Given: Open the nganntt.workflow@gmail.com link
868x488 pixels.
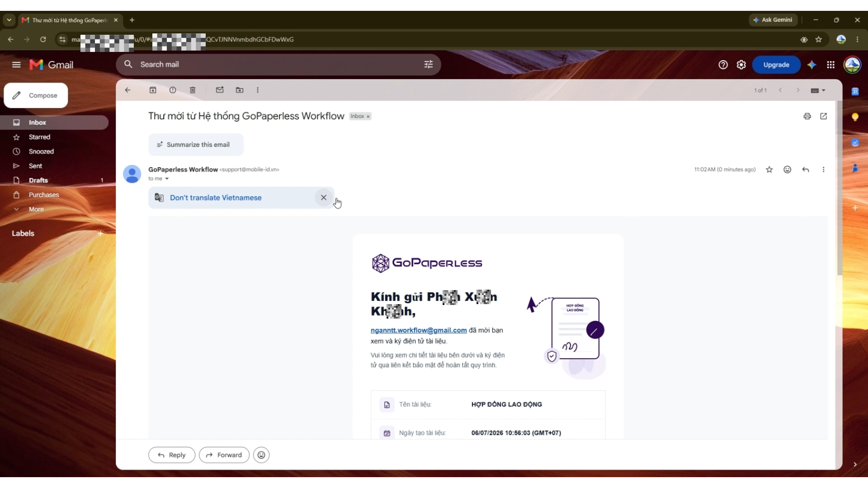Looking at the screenshot, I should (419, 330).
